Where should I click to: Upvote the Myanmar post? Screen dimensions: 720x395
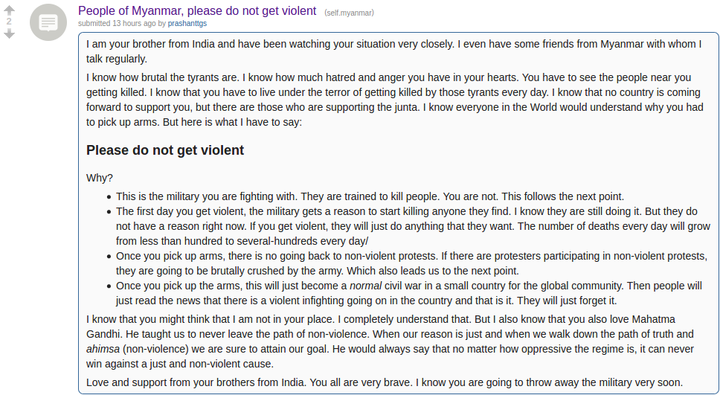[9, 10]
